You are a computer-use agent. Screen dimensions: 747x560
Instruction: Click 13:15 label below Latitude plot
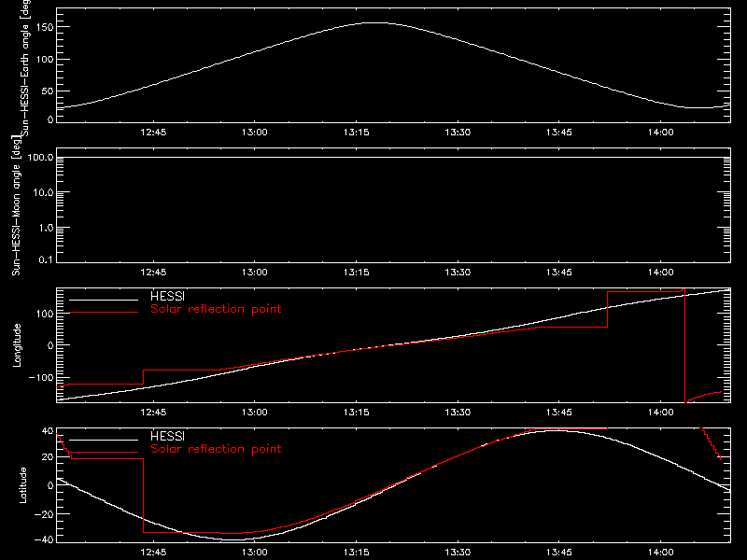coord(357,553)
